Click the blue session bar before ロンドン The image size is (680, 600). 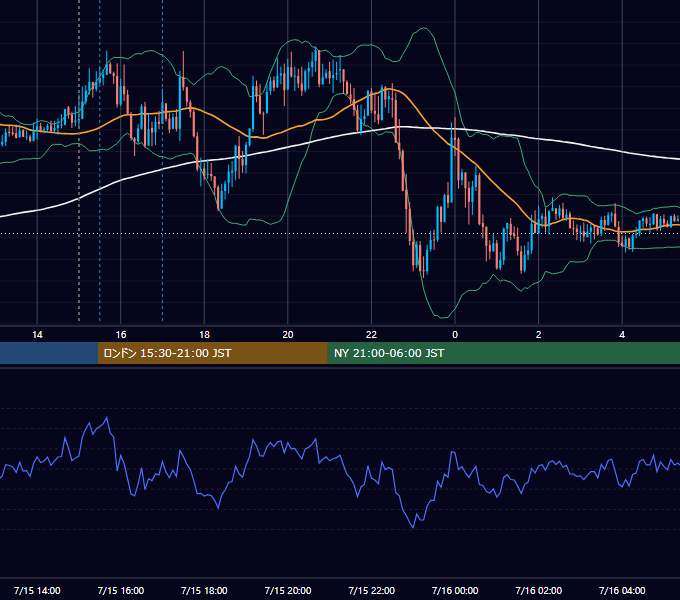click(49, 353)
